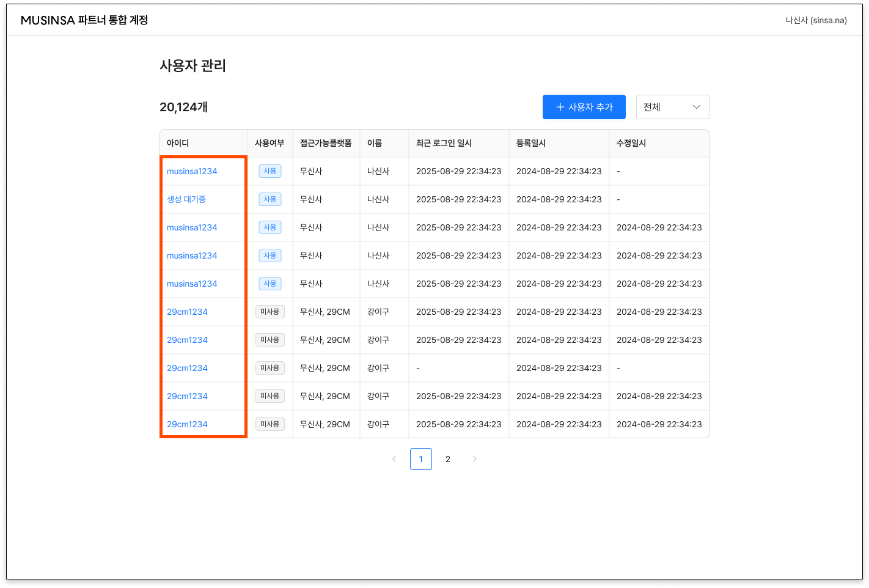
Task: Click the 사용 badge in the first row
Action: [x=269, y=171]
